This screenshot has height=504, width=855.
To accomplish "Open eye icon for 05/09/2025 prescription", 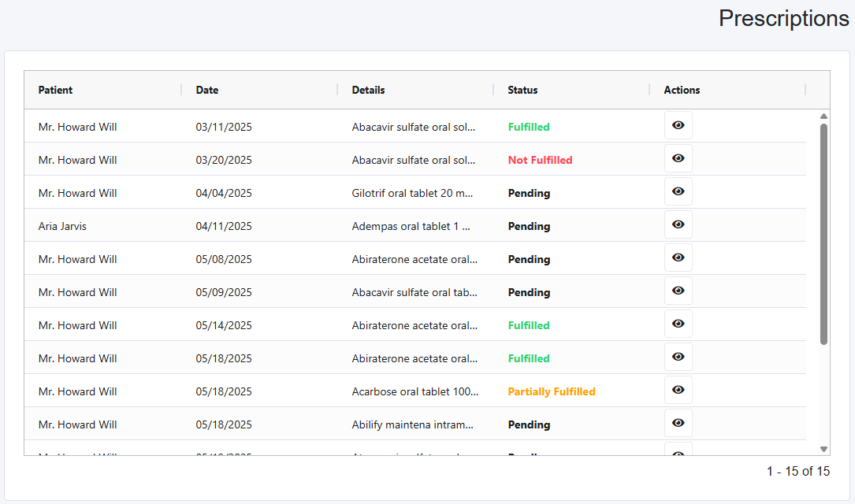I will click(678, 291).
